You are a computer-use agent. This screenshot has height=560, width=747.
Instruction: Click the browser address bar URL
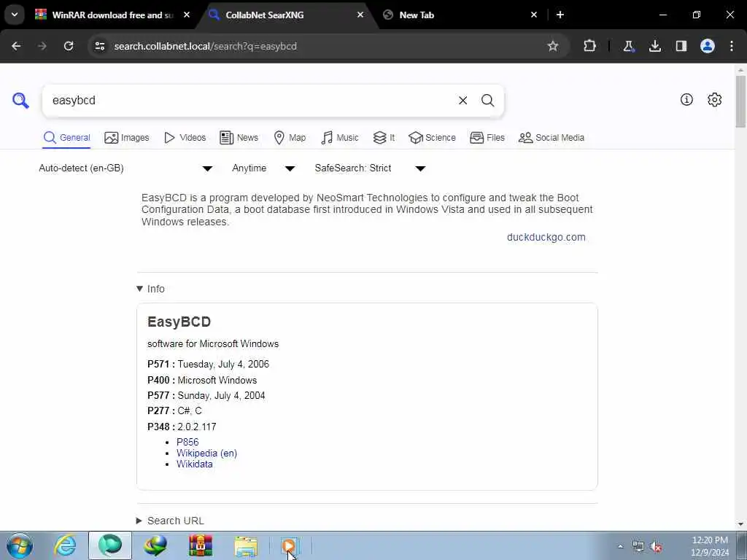point(205,46)
